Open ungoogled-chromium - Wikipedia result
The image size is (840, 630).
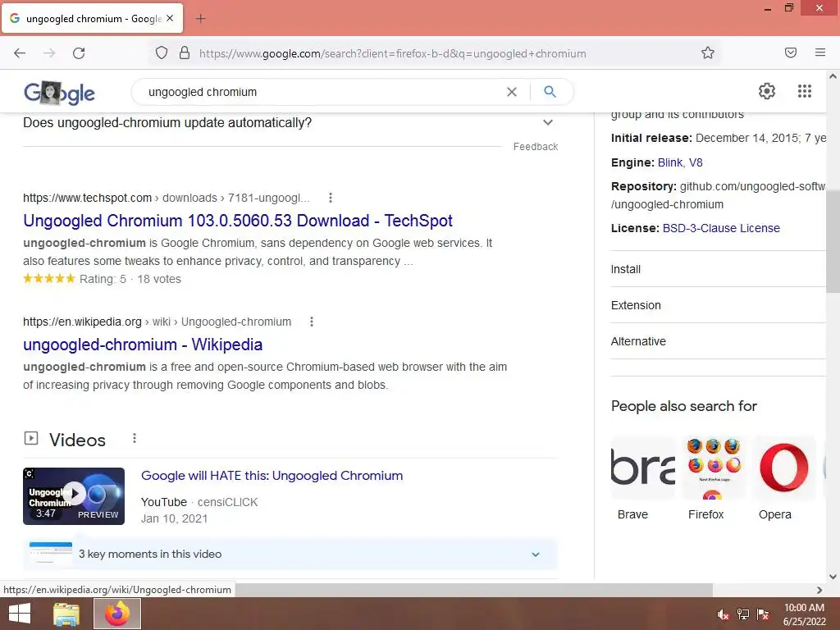[x=143, y=345]
